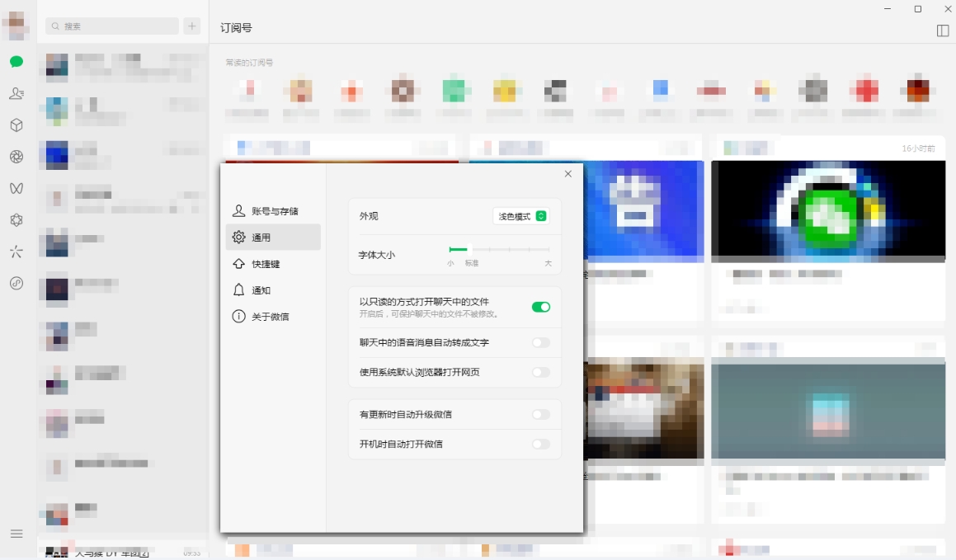Open the gray-teal article thumbnail
956x560 pixels.
pos(828,408)
